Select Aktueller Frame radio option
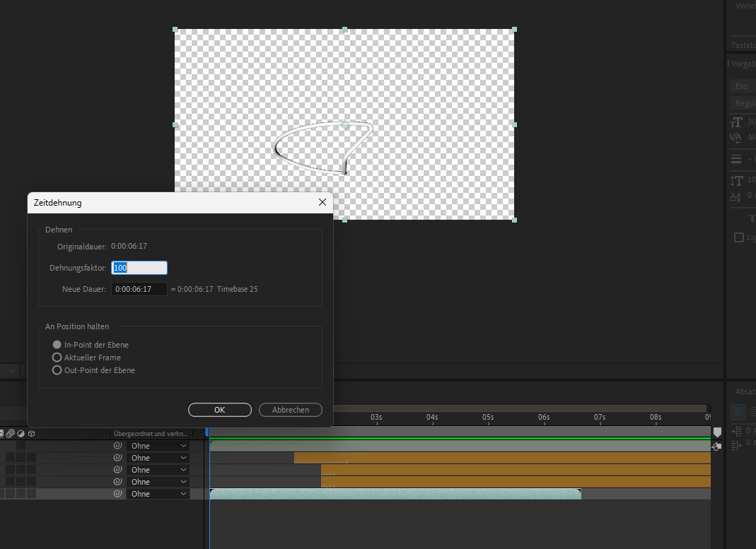This screenshot has width=756, height=549. coord(57,358)
